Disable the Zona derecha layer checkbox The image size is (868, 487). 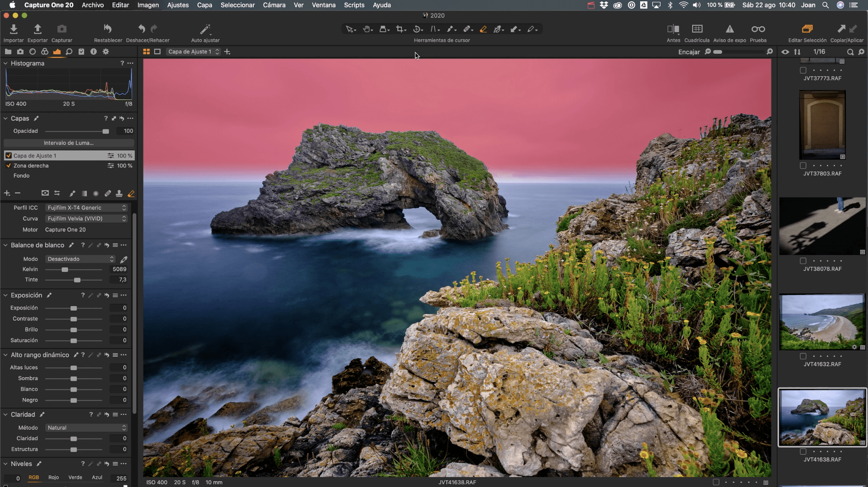(x=8, y=165)
